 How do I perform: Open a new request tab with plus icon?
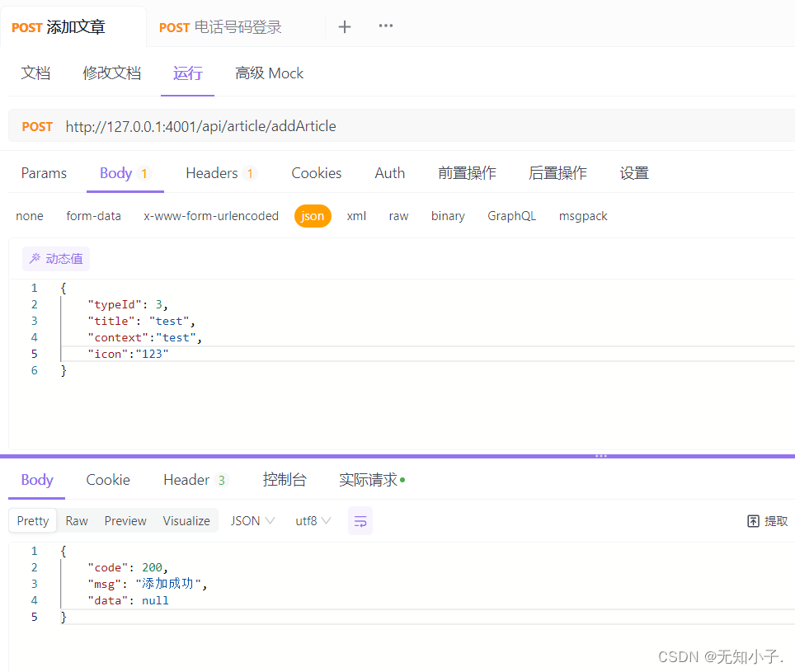pos(345,26)
